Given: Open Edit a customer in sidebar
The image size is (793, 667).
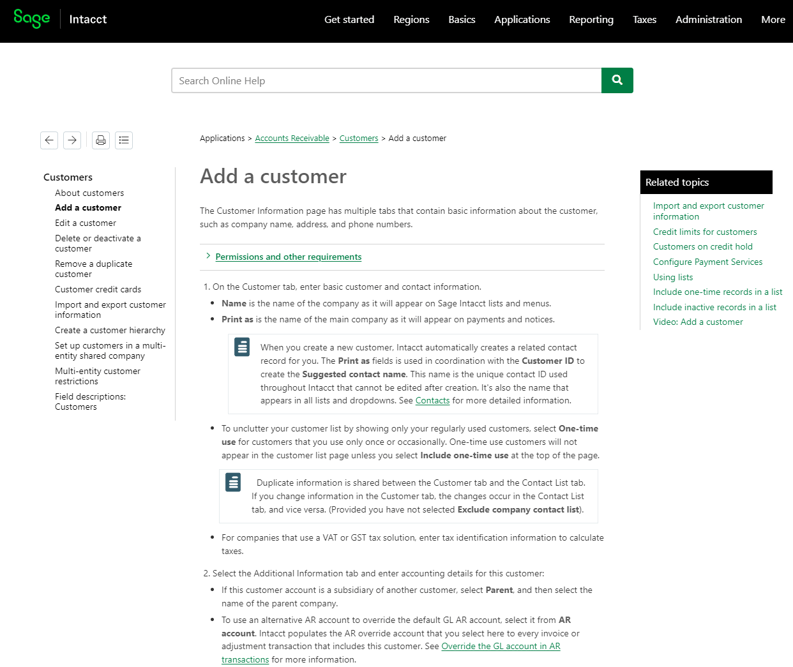Looking at the screenshot, I should (x=85, y=223).
